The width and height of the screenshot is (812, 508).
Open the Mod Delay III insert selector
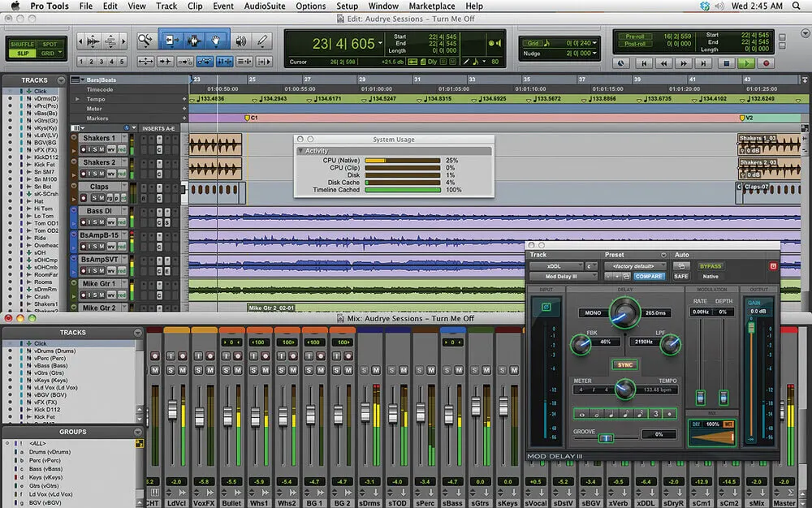tap(562, 275)
